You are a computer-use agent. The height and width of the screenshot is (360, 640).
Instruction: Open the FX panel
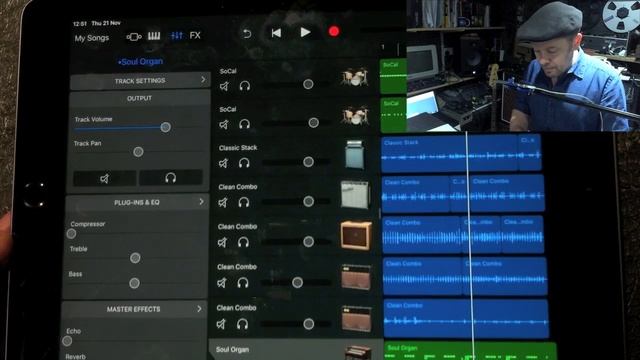coord(195,36)
